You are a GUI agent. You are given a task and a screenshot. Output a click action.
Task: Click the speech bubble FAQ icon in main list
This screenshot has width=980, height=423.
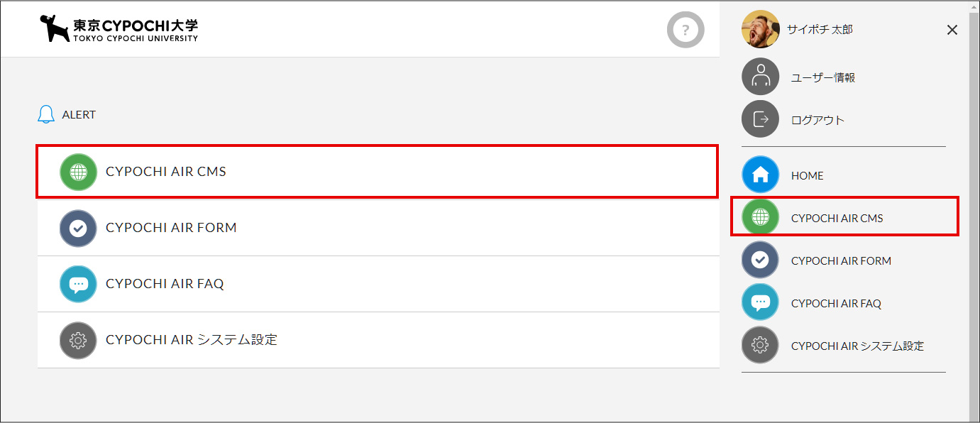pos(78,284)
